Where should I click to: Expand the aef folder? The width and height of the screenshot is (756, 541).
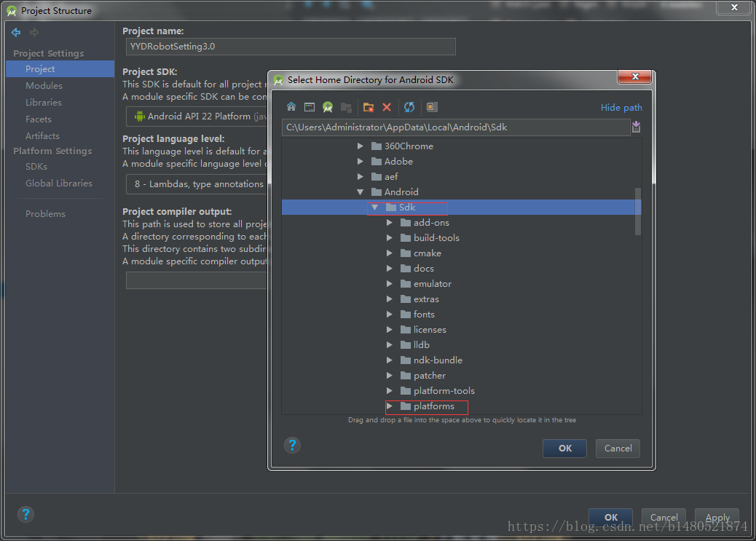[x=361, y=176]
